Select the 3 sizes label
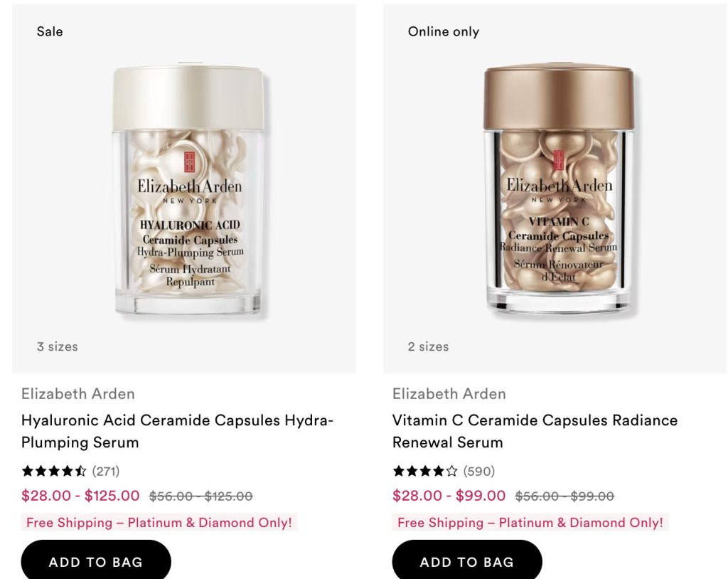 (58, 346)
